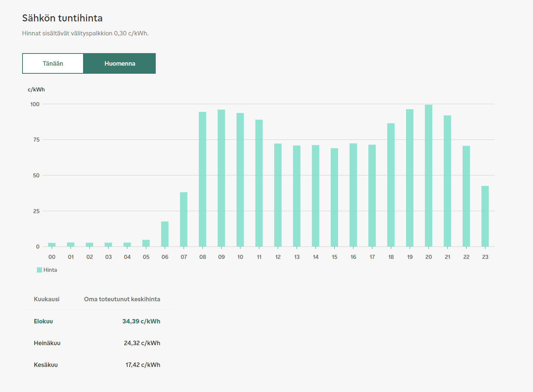Switch to the Tänään tab

coord(53,63)
